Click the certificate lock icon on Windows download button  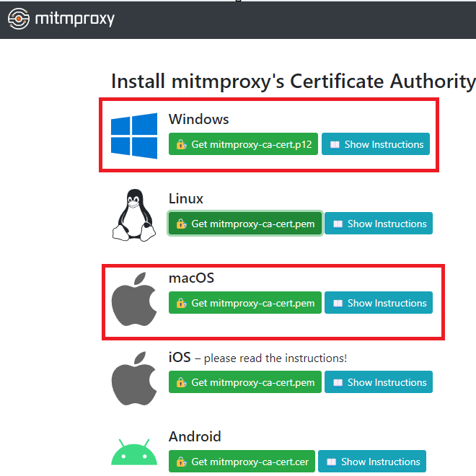[182, 144]
